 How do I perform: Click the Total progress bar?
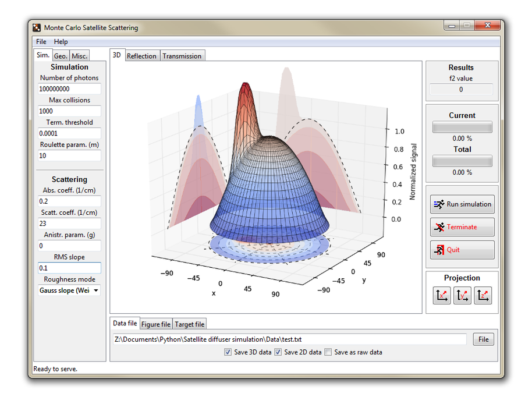pos(462,161)
